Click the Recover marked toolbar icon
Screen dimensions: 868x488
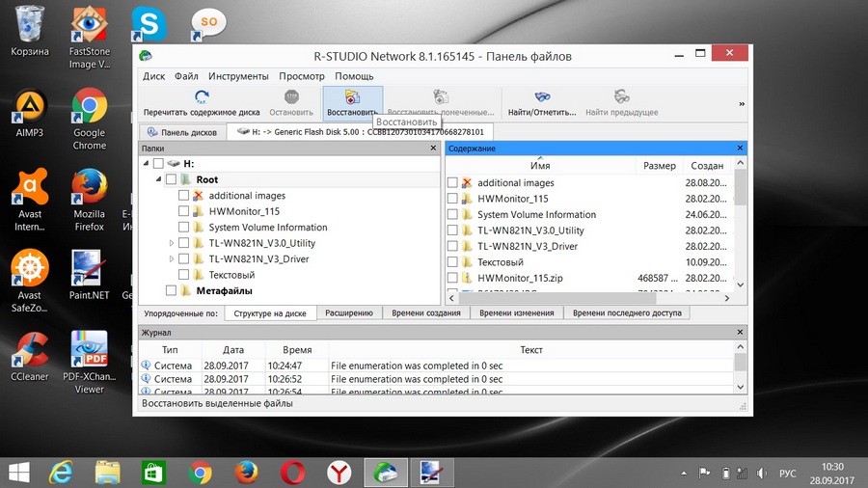[441, 96]
